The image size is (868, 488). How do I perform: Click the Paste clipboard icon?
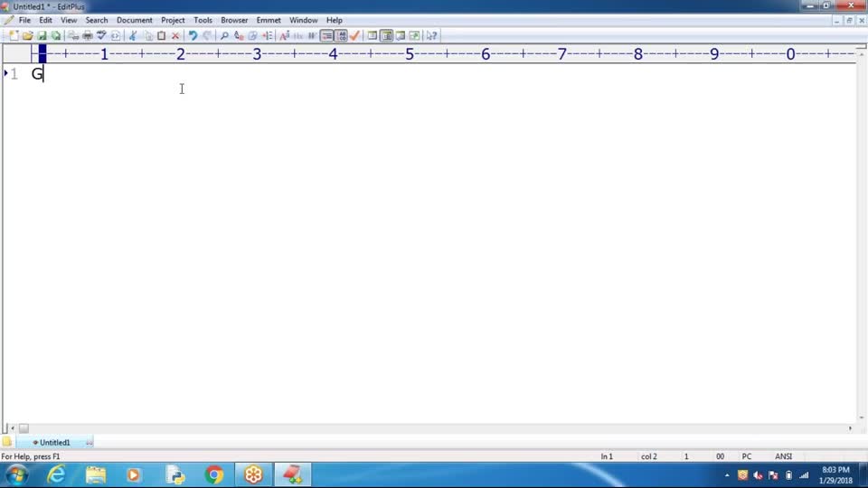[x=161, y=36]
